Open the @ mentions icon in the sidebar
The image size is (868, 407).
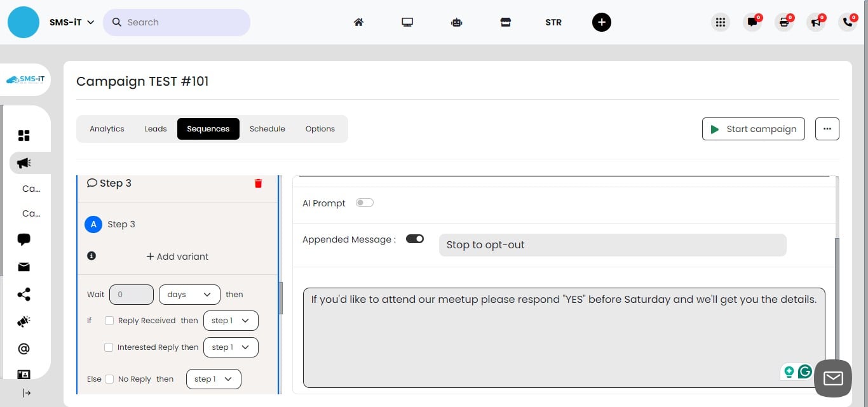24,348
